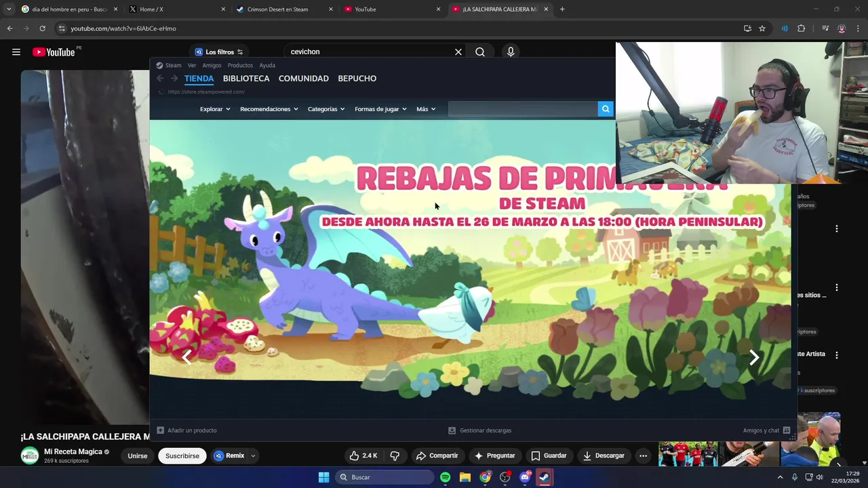The width and height of the screenshot is (868, 488).
Task: Go back in Steam store navigation
Action: pos(160,79)
